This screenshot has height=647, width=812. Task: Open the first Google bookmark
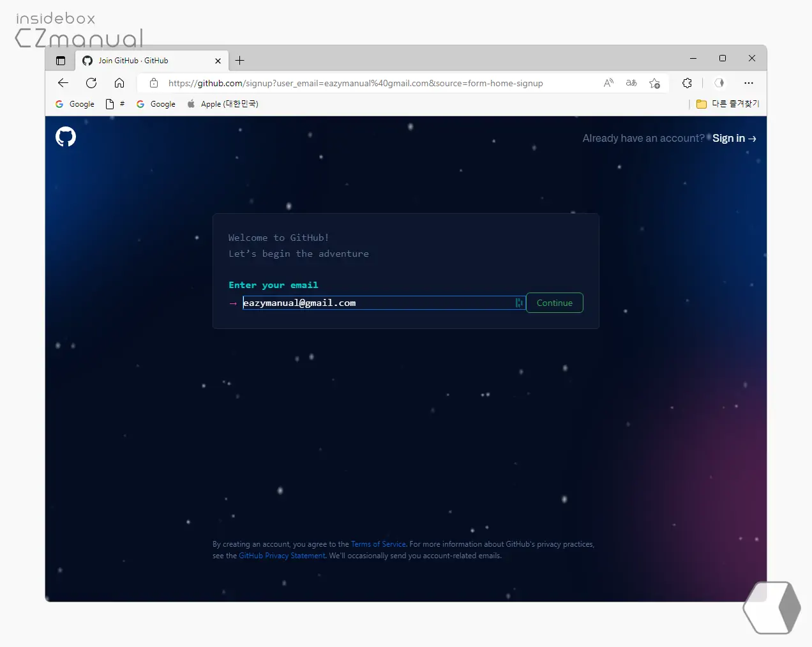(75, 104)
